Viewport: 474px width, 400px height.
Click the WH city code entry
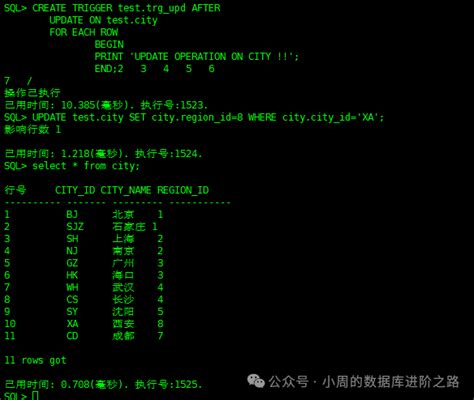pos(72,287)
